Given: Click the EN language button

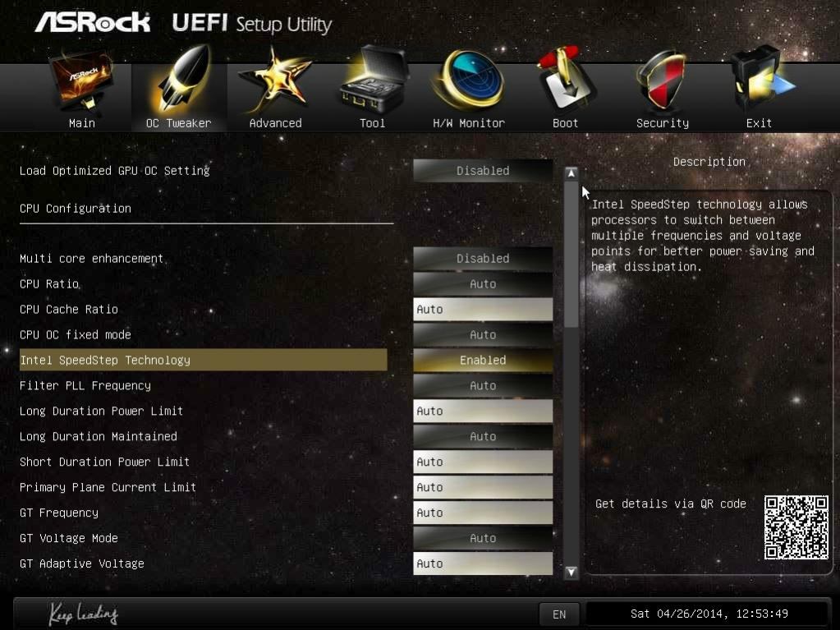Looking at the screenshot, I should (558, 614).
